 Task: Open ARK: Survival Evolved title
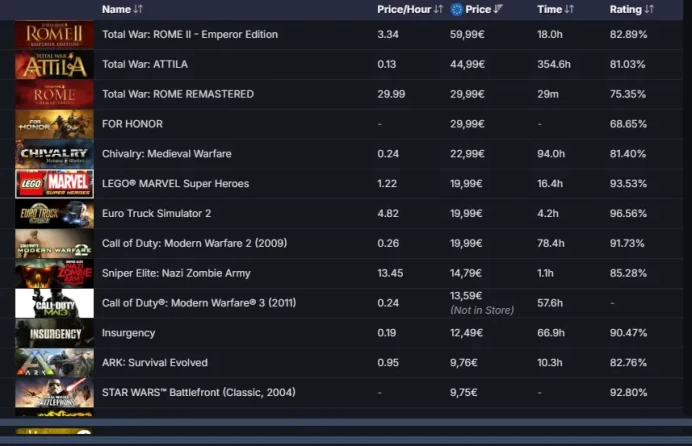point(154,363)
